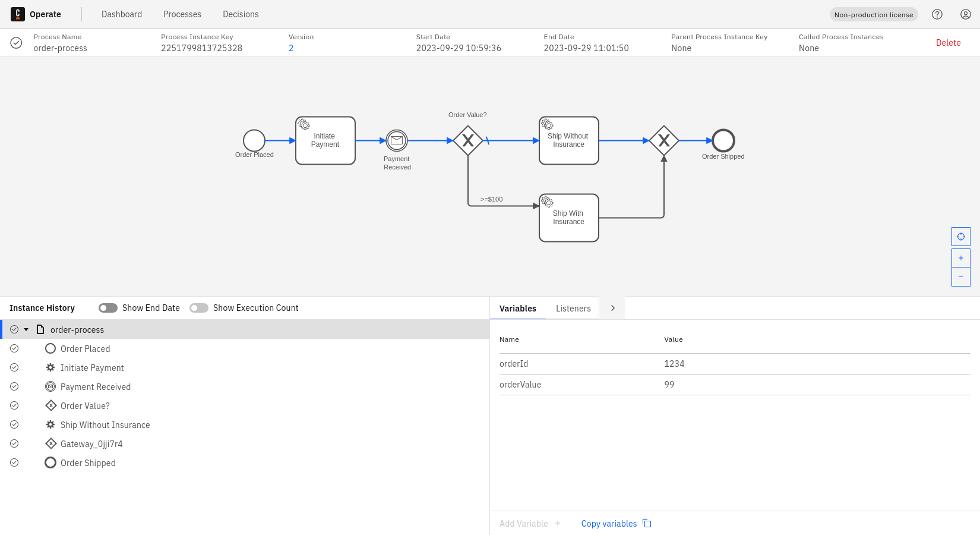
Task: Click the copy icon beside Copy variables
Action: (x=647, y=523)
